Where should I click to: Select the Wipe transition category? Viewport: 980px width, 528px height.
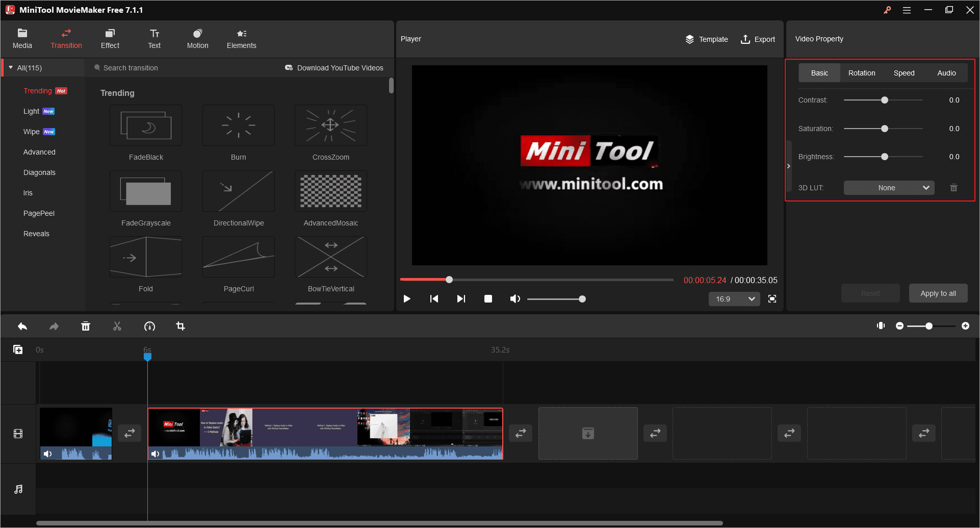pyautogui.click(x=31, y=132)
